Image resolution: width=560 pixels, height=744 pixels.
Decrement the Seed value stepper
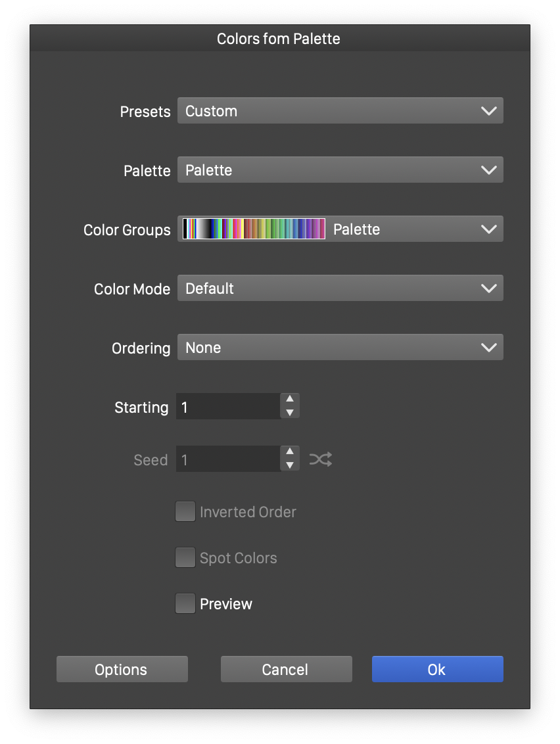pos(290,465)
